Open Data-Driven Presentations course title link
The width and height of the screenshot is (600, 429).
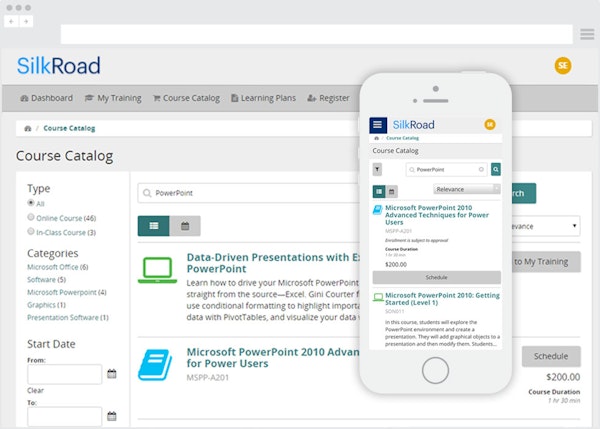click(273, 263)
